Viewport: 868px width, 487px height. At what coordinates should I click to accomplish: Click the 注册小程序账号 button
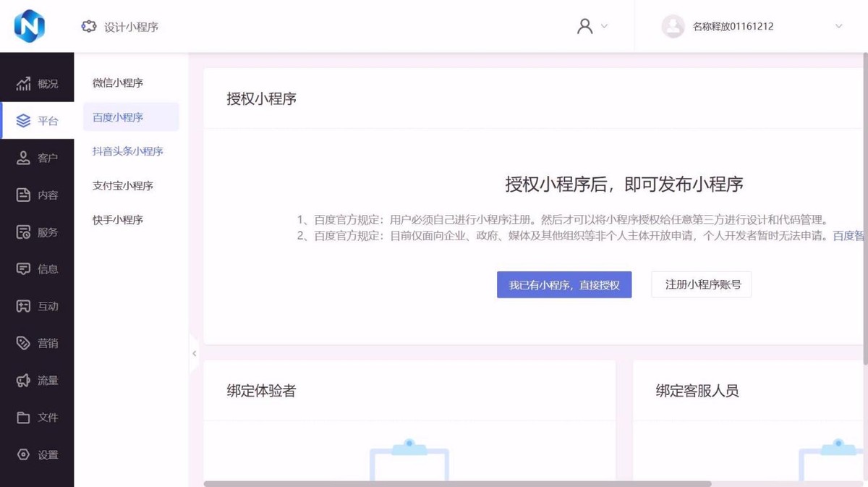pos(700,284)
